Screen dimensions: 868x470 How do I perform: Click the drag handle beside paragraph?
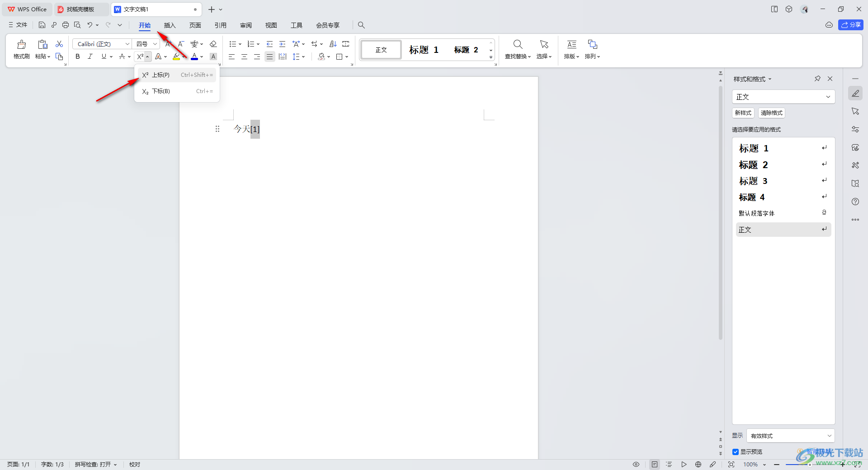click(217, 129)
